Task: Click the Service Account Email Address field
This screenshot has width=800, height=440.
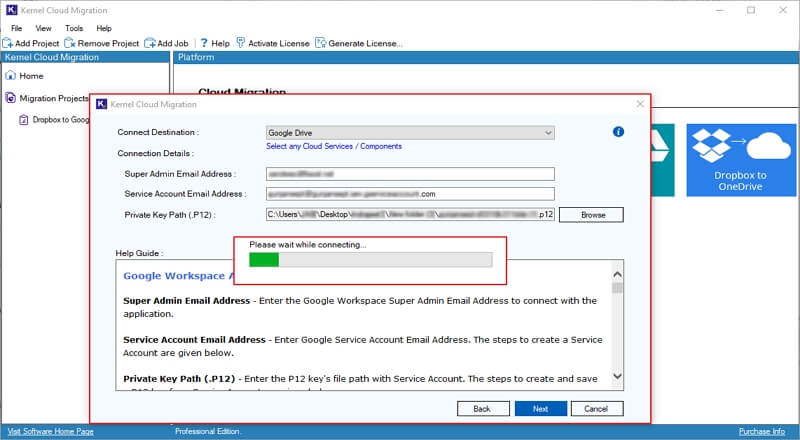Action: 410,194
